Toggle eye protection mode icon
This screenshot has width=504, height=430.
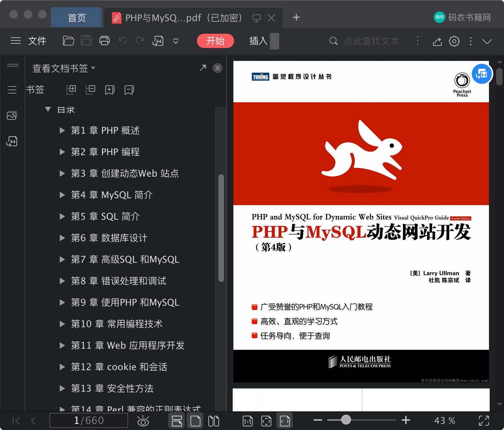click(x=143, y=421)
